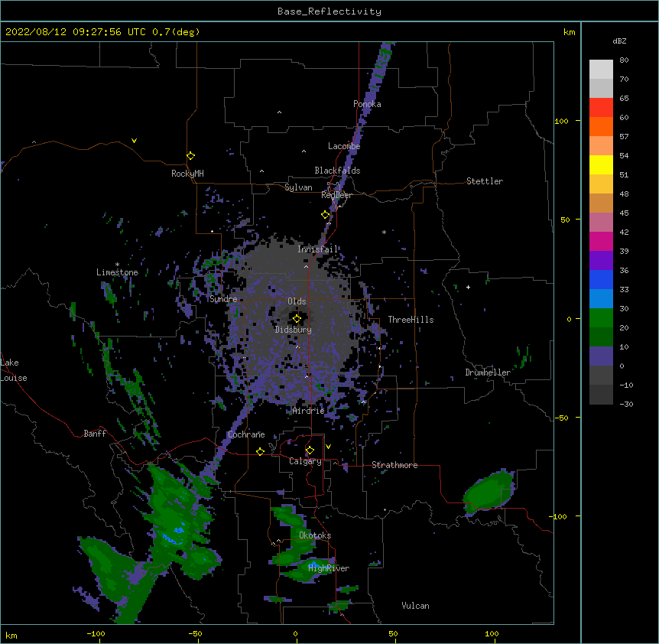The height and width of the screenshot is (644, 659).
Task: Click the blue storm core southwest of Calgary
Action: tap(173, 536)
